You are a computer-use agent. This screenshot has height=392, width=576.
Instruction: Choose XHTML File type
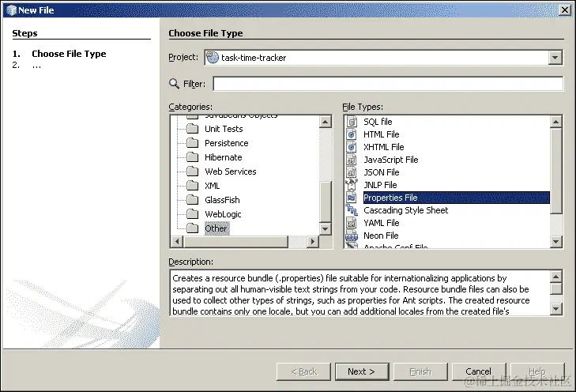(384, 147)
